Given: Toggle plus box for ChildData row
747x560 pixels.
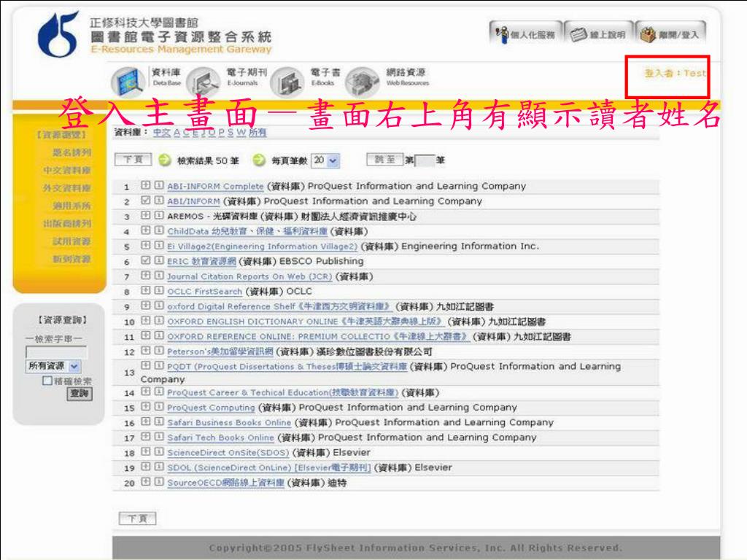Looking at the screenshot, I should tap(146, 230).
